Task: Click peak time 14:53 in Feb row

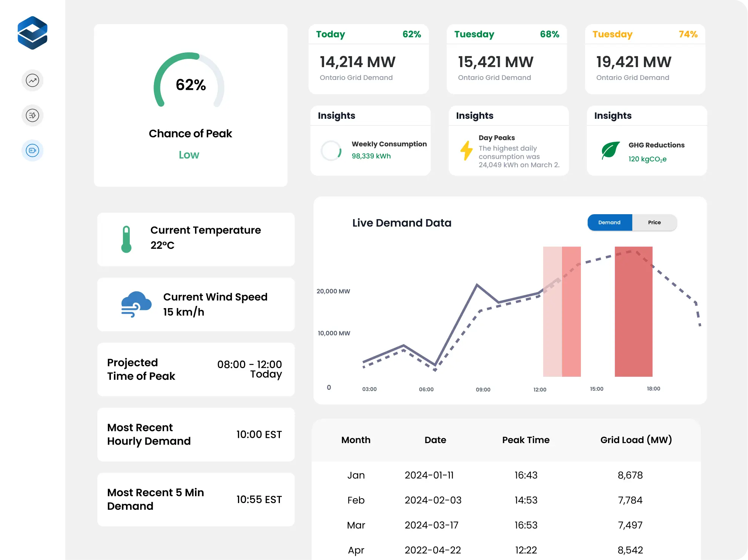Action: click(x=526, y=500)
